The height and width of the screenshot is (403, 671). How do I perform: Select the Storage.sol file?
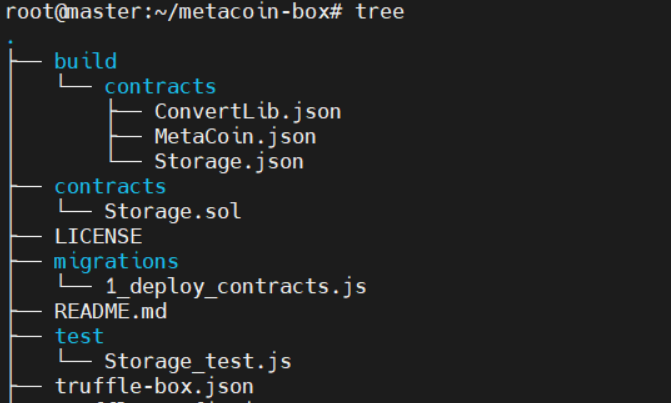click(172, 211)
